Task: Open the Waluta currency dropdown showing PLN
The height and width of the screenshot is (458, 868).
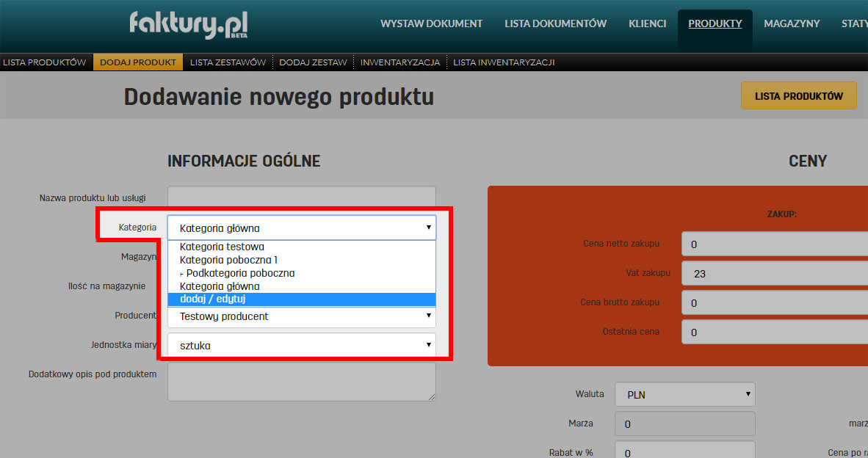Action: coord(684,394)
